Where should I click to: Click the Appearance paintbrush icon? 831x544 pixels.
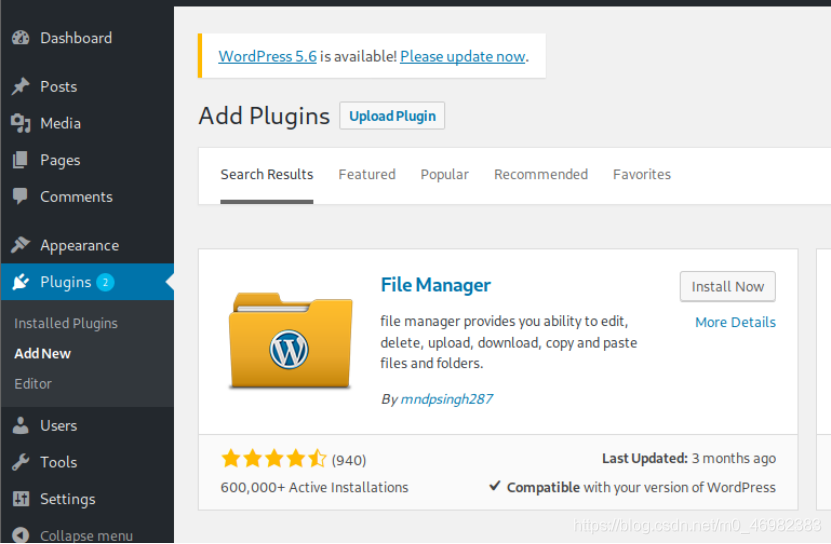20,245
